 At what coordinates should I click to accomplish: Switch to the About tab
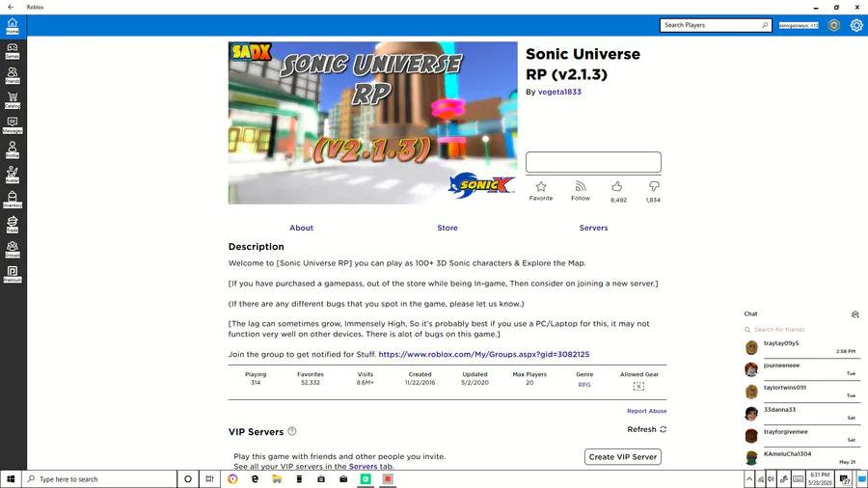point(301,228)
